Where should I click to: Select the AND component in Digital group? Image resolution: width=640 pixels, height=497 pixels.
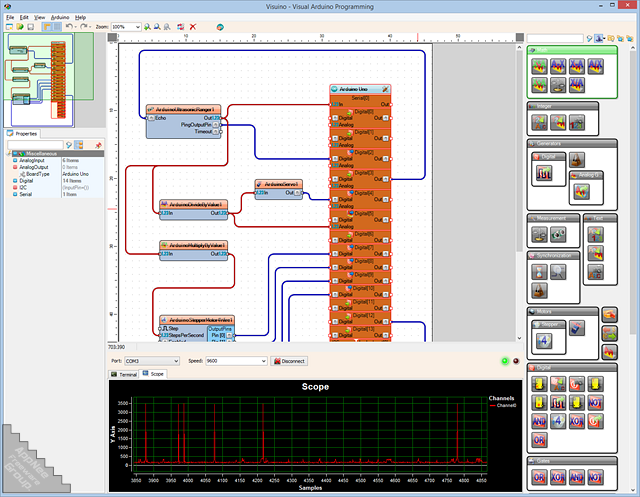(539, 421)
